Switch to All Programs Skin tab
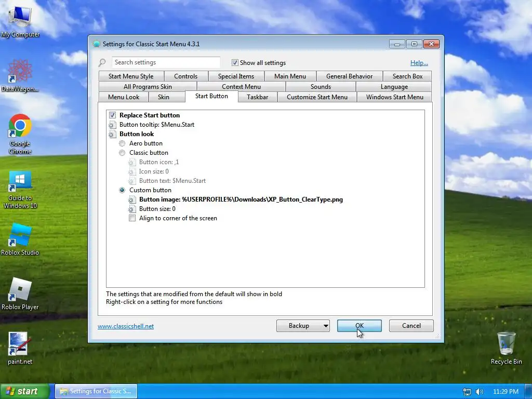Screen dimensions: 532x399 (148, 87)
